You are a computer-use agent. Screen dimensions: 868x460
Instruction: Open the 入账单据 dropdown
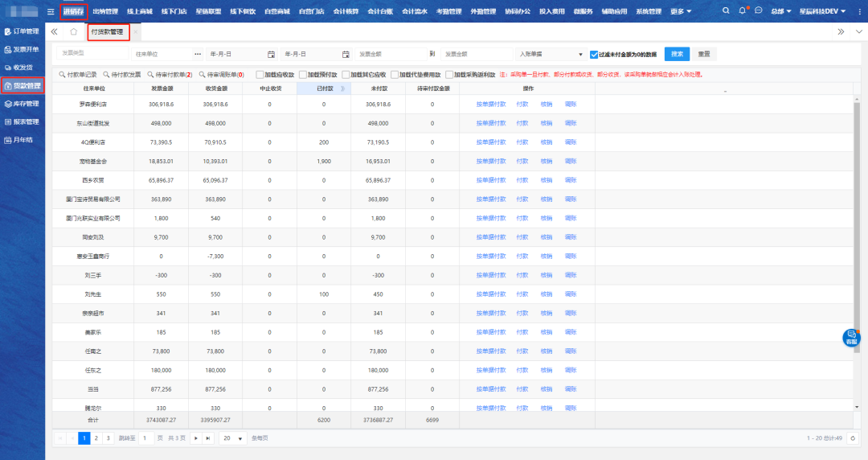pyautogui.click(x=551, y=54)
